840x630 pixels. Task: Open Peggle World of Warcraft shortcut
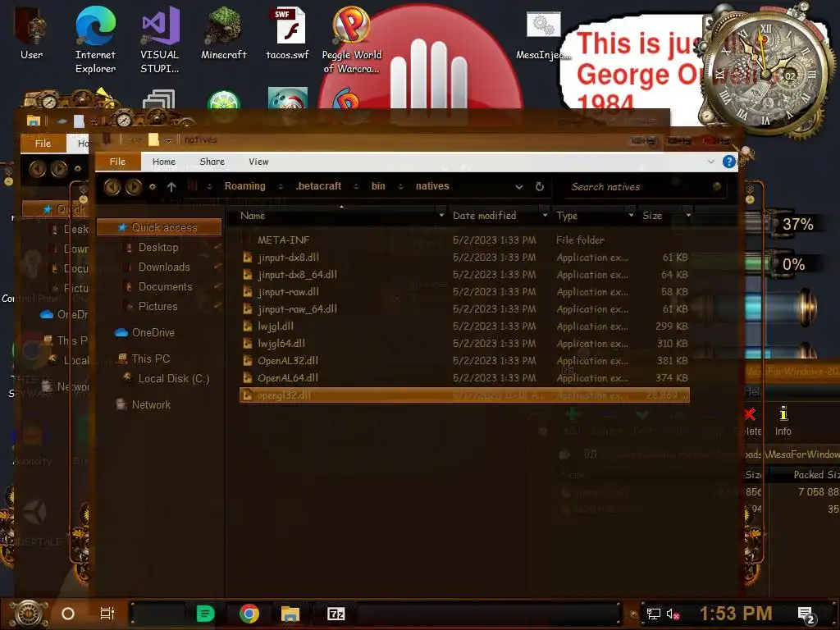pos(351,40)
